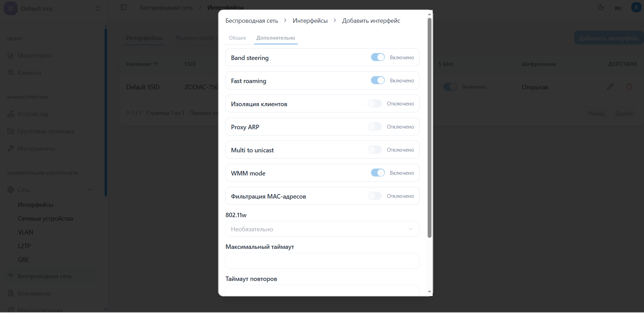Focus the Максимальный таймаут input field

(322, 261)
